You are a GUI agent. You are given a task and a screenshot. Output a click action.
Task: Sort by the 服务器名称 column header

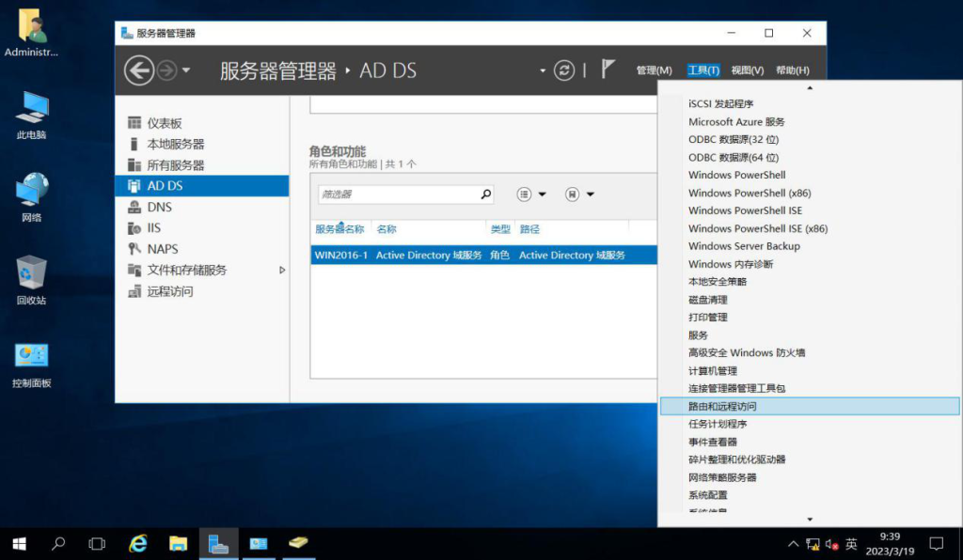tap(339, 229)
